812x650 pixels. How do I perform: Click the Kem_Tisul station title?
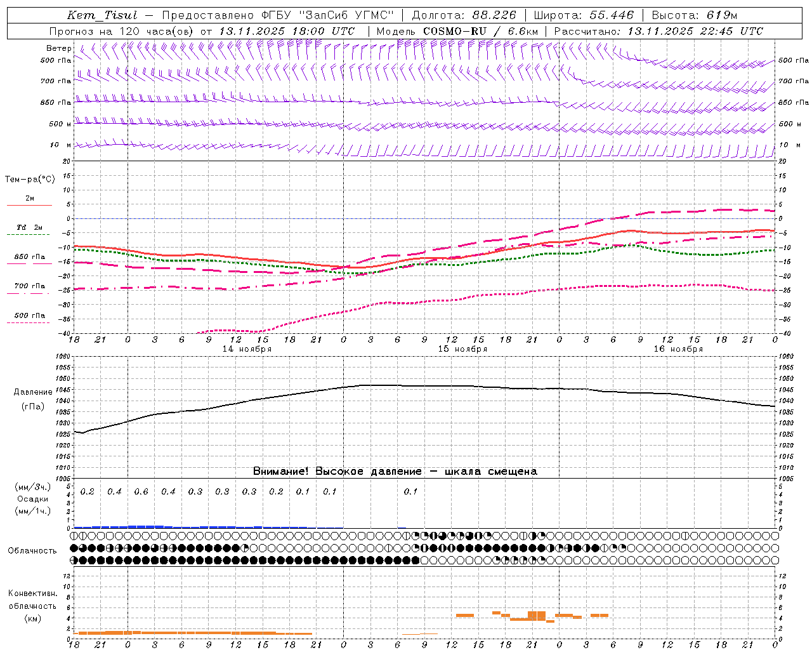pos(102,15)
